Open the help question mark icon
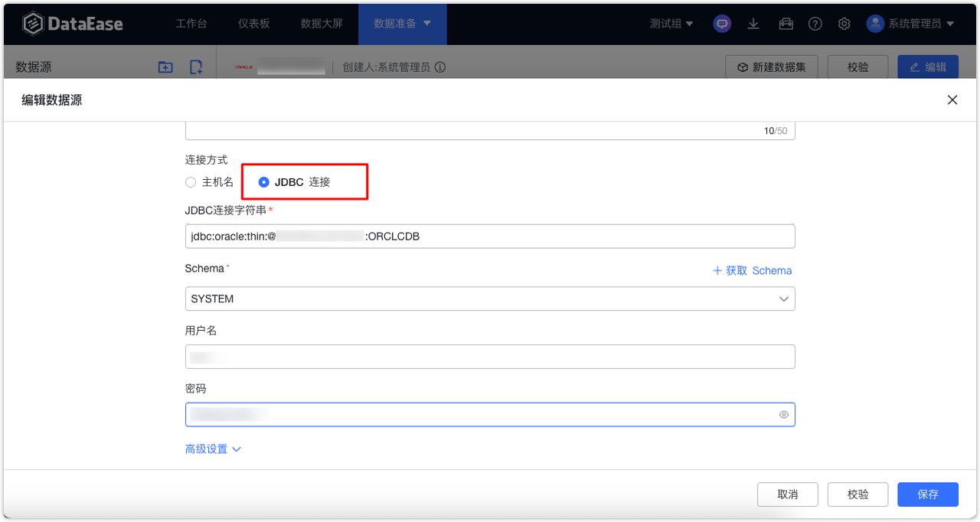This screenshot has height=522, width=980. (x=815, y=24)
